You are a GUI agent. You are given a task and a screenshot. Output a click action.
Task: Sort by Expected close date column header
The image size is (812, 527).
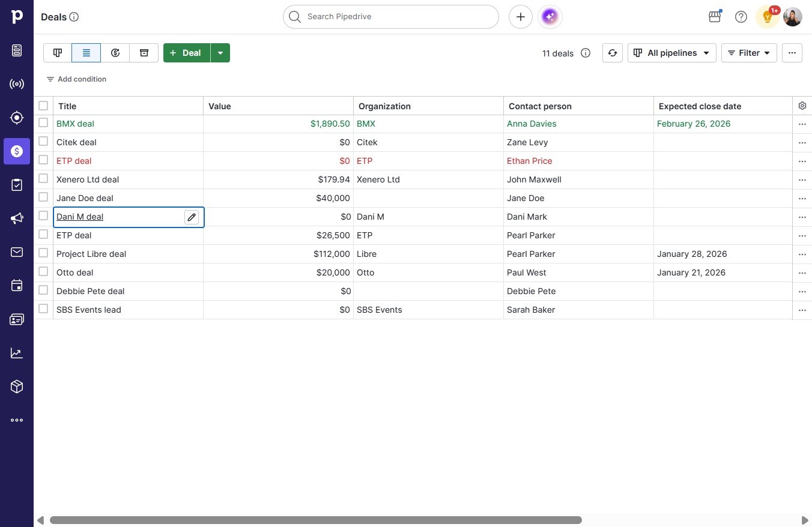(x=723, y=106)
